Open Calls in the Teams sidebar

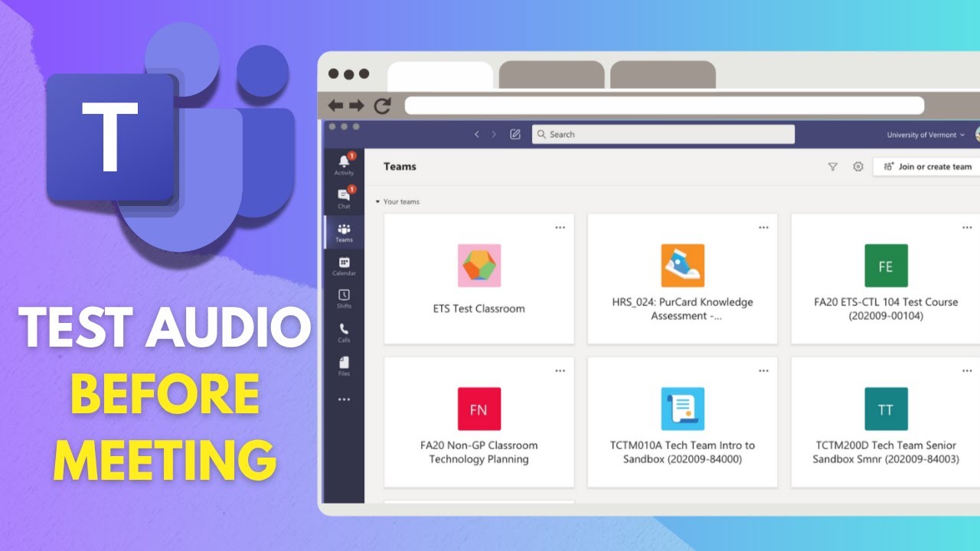click(344, 332)
